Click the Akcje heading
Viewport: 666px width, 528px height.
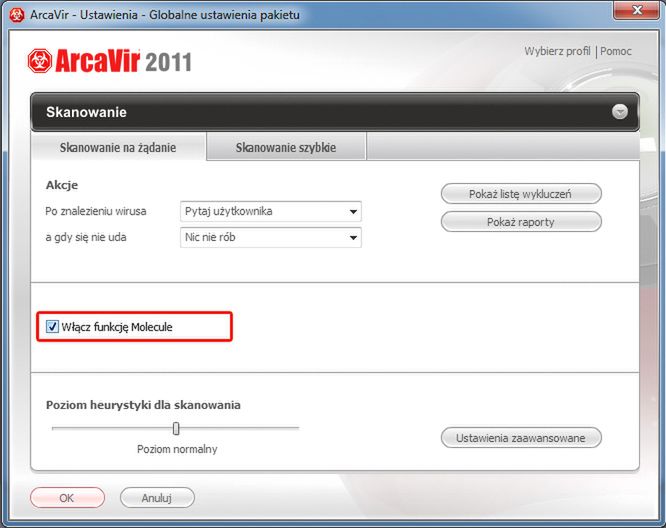tap(62, 185)
